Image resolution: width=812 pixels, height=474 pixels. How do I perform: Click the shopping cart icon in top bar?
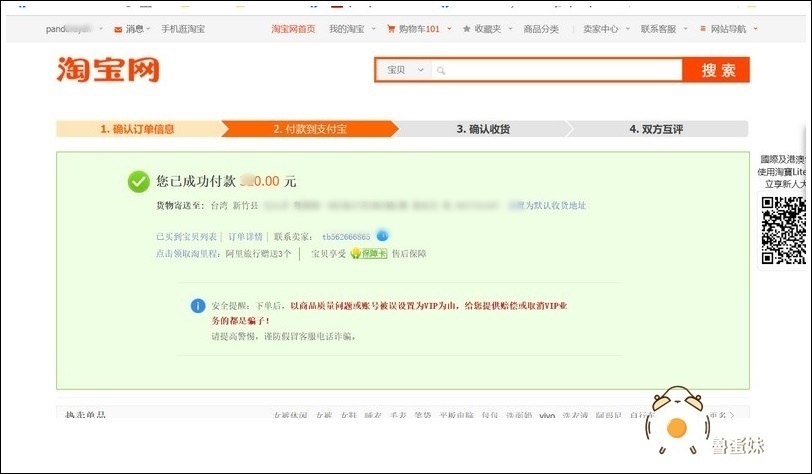click(x=391, y=29)
